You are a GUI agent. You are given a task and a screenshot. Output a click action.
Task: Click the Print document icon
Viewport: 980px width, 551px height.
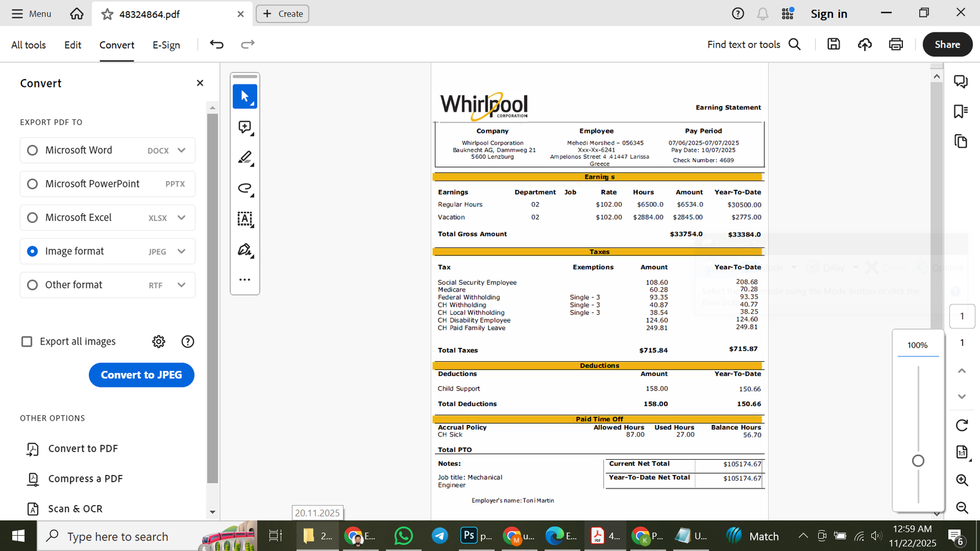point(895,44)
